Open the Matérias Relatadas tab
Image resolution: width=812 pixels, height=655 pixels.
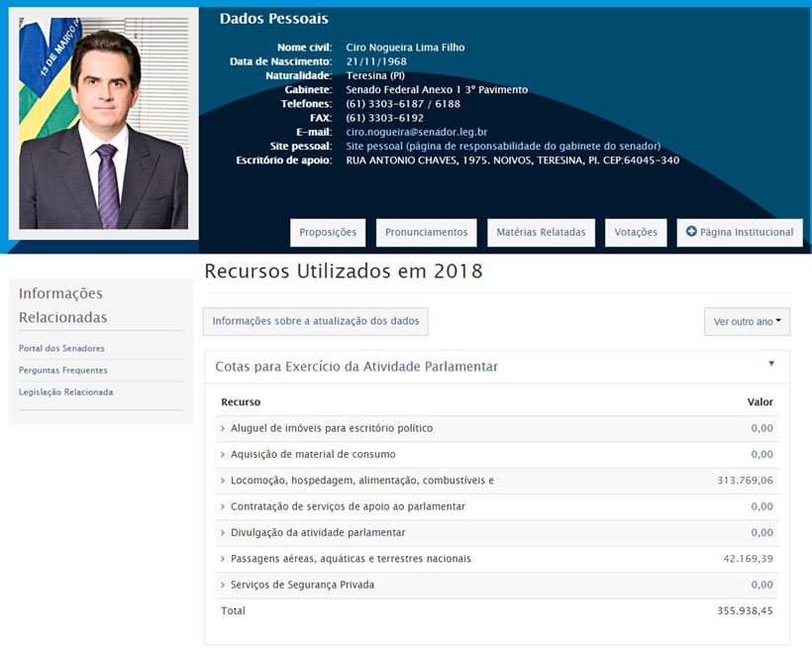coord(541,232)
